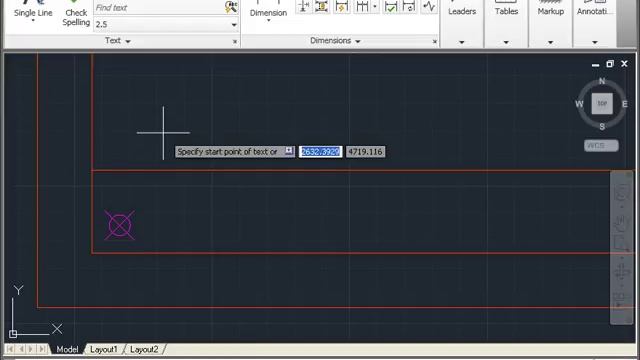Expand the Markup panel arrow
The width and height of the screenshot is (640, 360).
[x=550, y=42]
